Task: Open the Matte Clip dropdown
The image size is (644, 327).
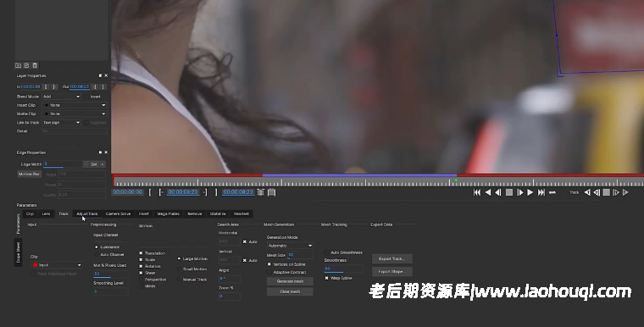Action: pos(75,114)
